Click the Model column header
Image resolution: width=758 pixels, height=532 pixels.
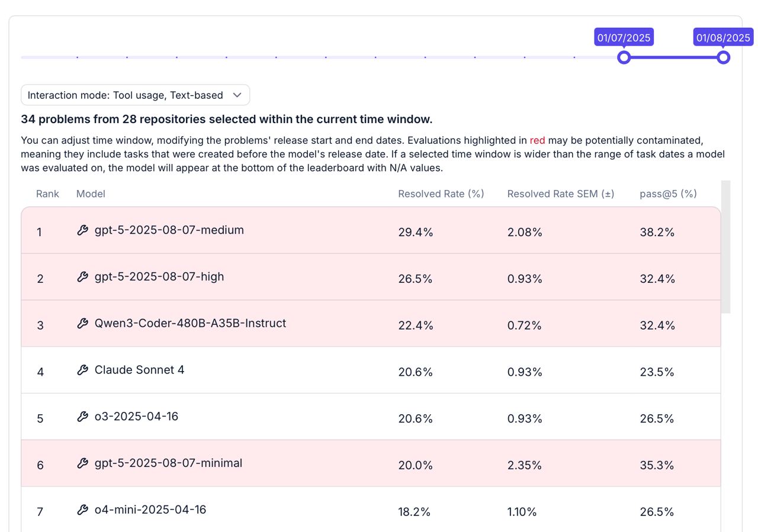[91, 194]
